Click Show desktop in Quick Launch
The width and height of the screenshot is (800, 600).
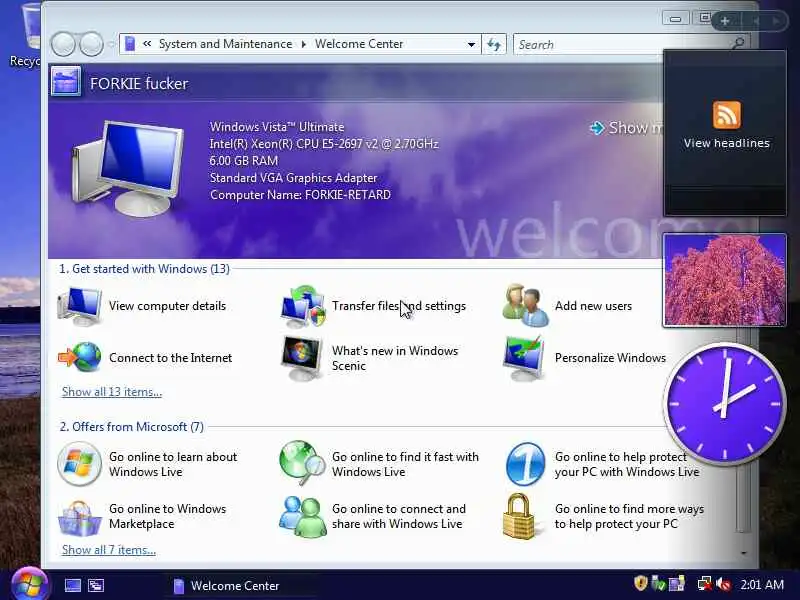[x=72, y=585]
